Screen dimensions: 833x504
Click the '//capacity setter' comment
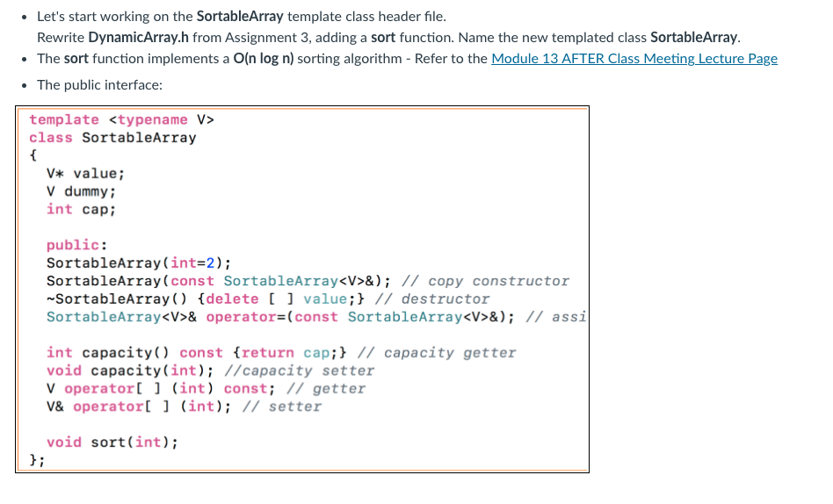pyautogui.click(x=299, y=371)
